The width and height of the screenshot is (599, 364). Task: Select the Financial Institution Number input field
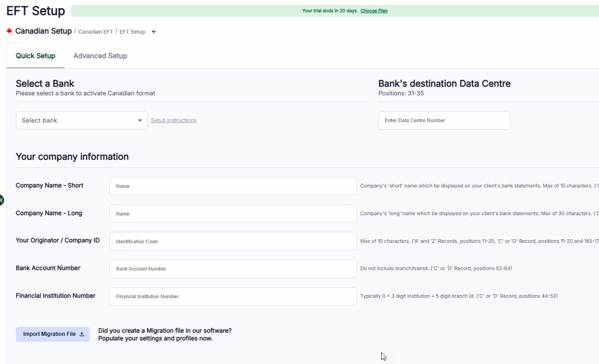click(x=233, y=296)
